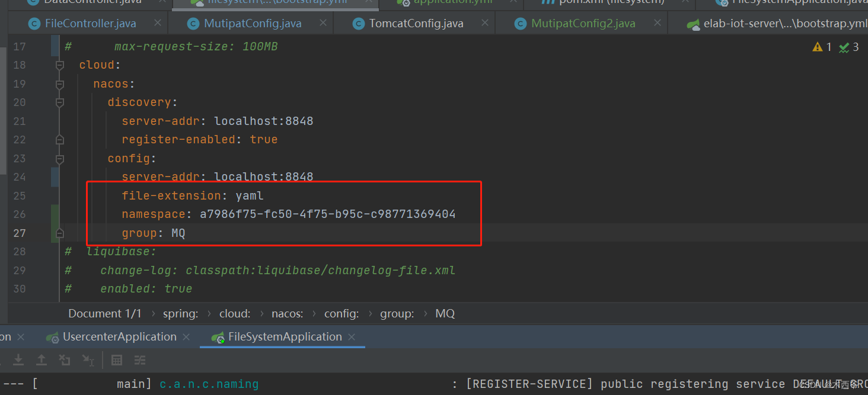Toggle soft wraps in the console
Screen dimensions: 868x395
tap(140, 359)
